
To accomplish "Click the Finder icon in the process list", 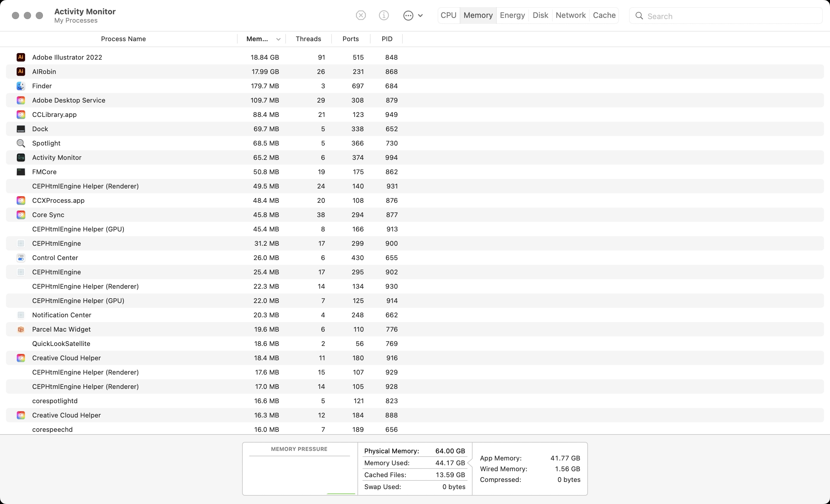I will tap(21, 86).
